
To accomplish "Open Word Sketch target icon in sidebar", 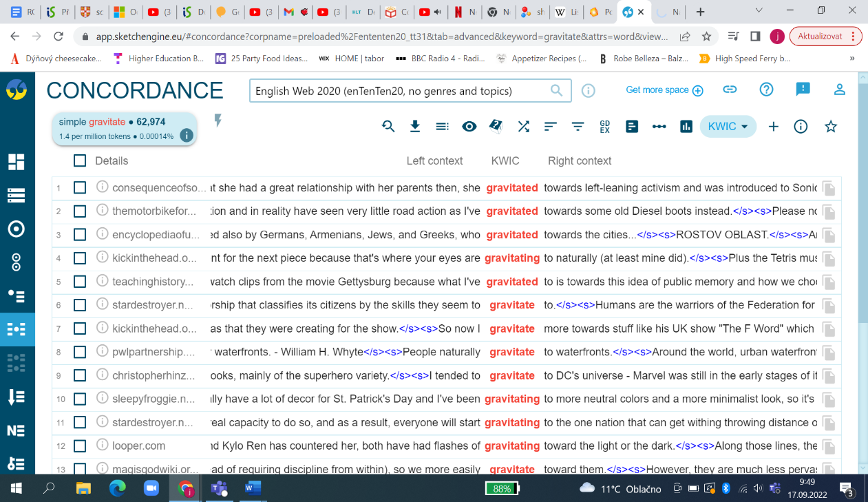I will [x=16, y=229].
